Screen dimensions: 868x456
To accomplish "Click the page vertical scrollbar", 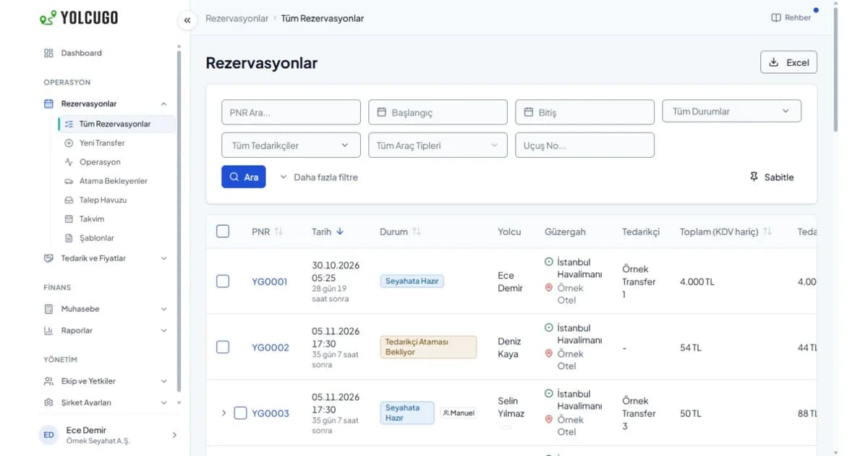I will point(835,69).
